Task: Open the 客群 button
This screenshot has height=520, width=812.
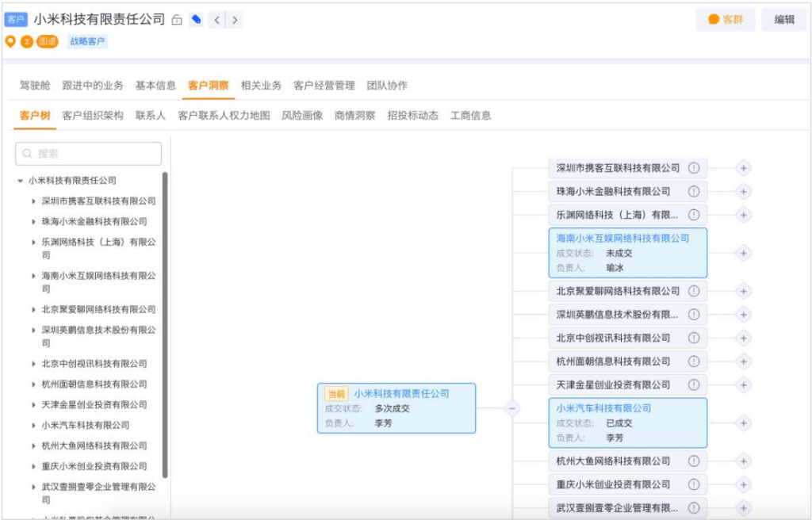Action: tap(725, 20)
